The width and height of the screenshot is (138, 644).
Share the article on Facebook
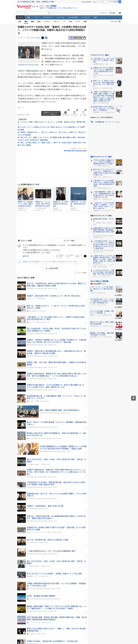pos(46,38)
